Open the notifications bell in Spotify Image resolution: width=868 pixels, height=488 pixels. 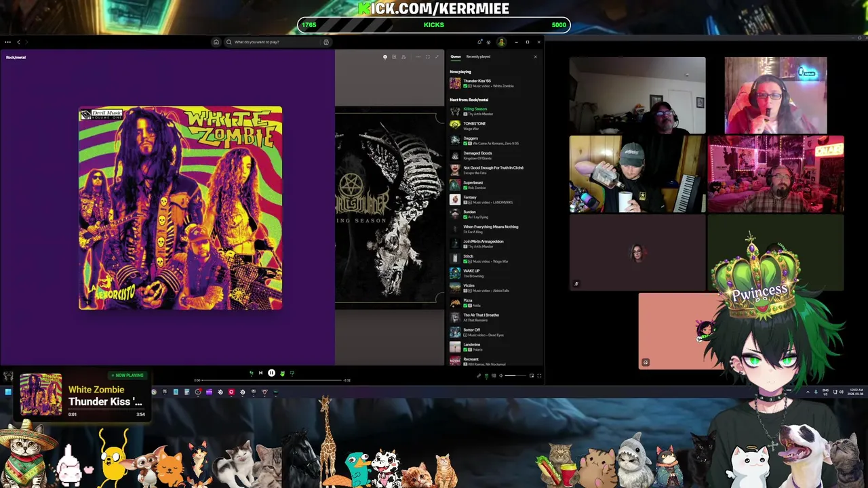479,42
